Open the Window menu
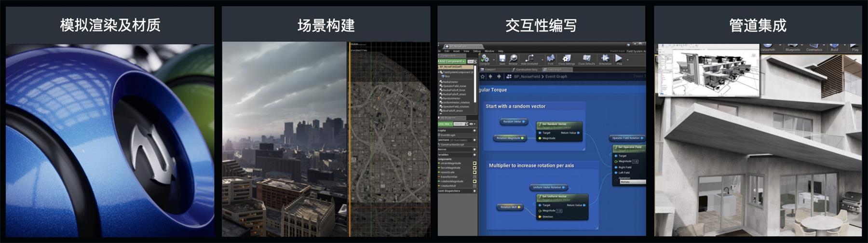The image size is (868, 243). [489, 51]
